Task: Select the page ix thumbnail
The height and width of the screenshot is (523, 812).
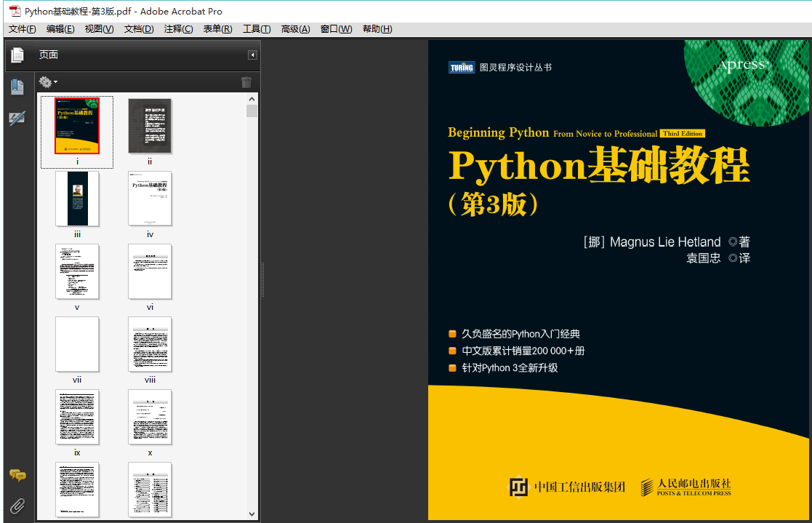Action: [x=77, y=418]
